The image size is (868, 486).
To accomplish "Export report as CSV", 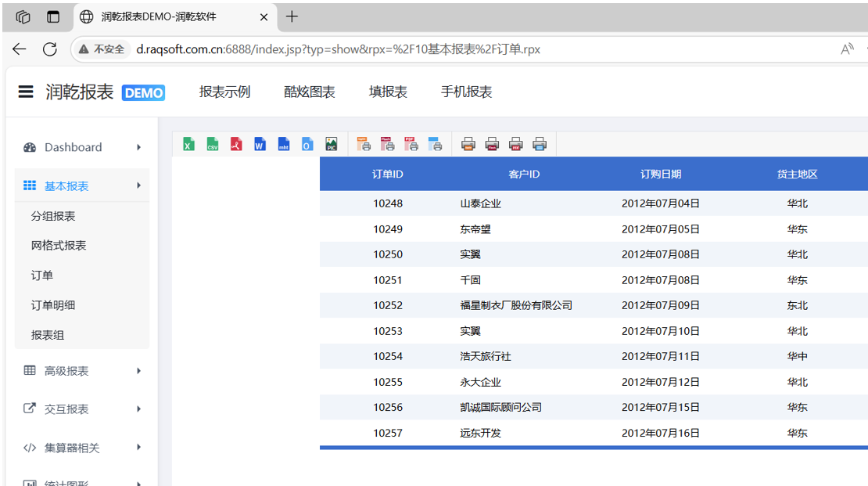I will [x=213, y=144].
